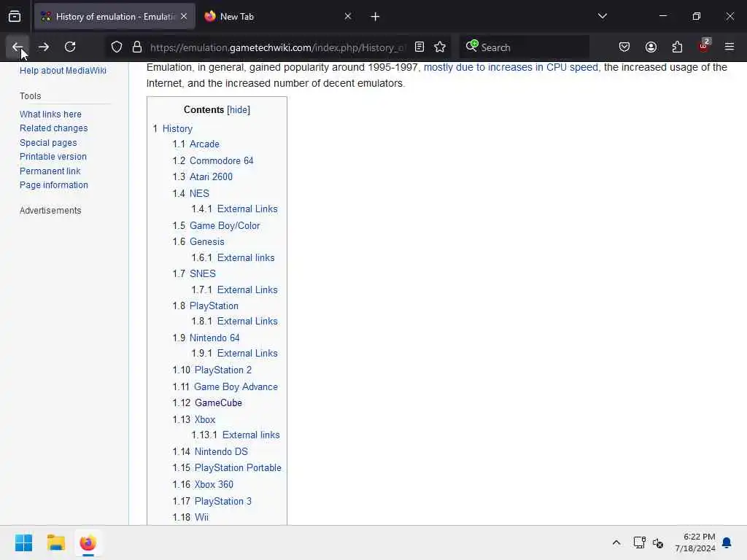Screen dimensions: 747x560
Task: Click the URL address field
Action: tap(278, 47)
